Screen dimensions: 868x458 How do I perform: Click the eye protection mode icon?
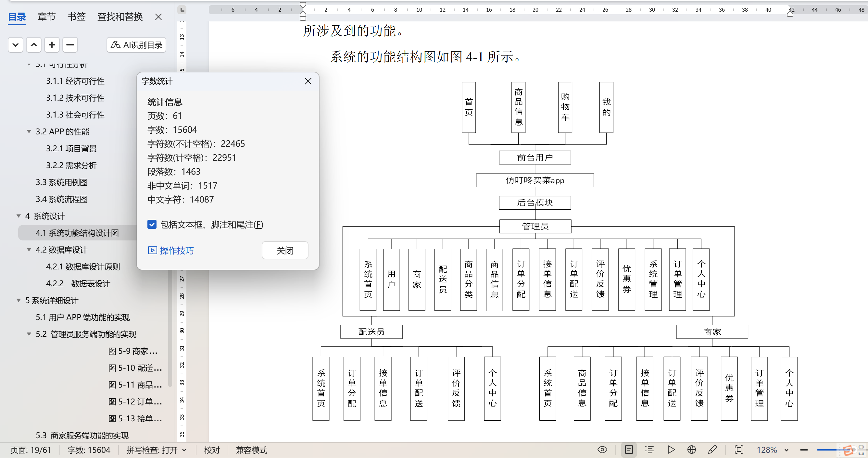click(602, 450)
